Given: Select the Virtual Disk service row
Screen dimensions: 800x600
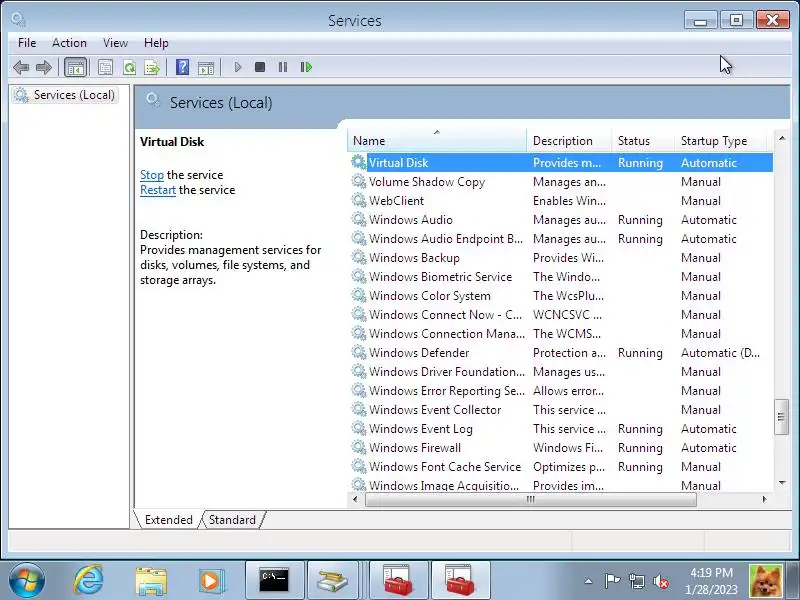Looking at the screenshot, I should [560, 163].
